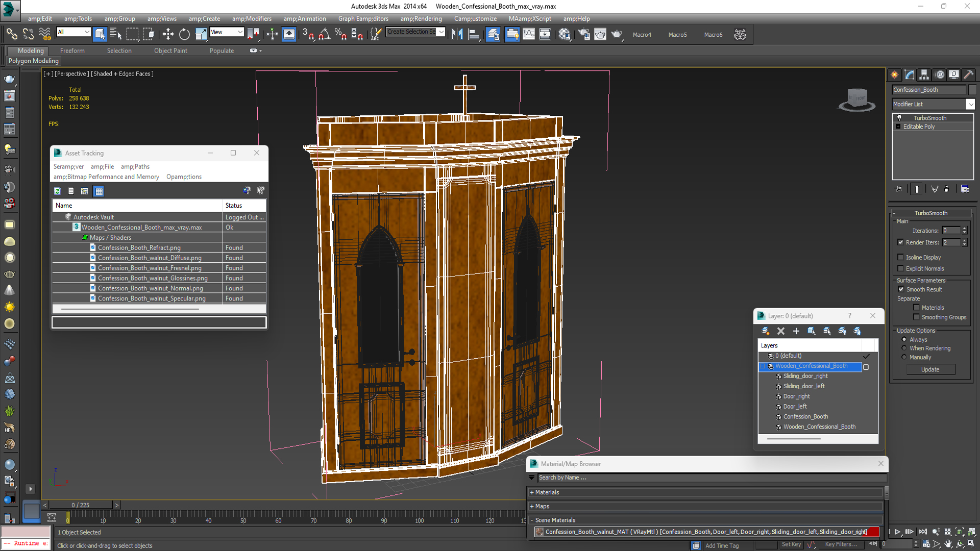Image resolution: width=980 pixels, height=551 pixels.
Task: Collapse the TurboSmooth rollout header
Action: tap(930, 213)
